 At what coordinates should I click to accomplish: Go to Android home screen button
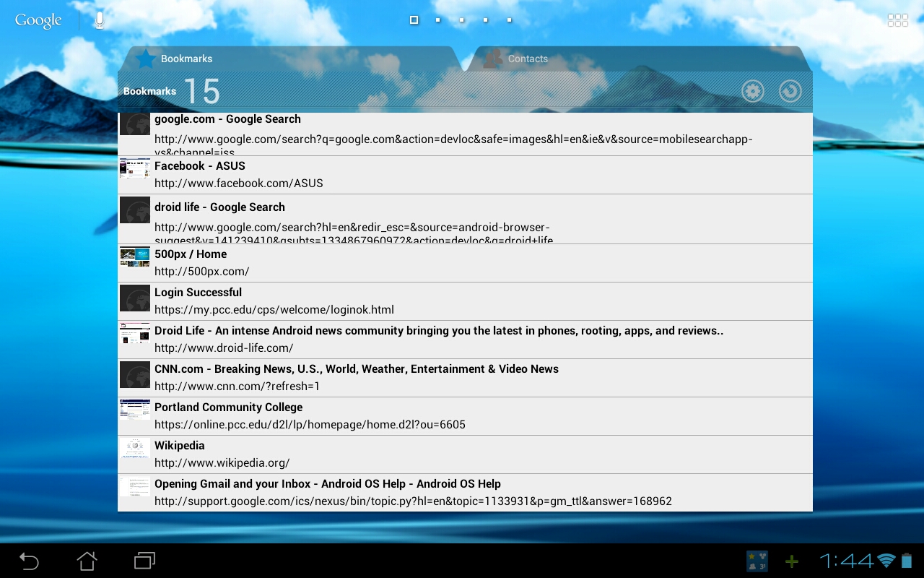tap(87, 561)
